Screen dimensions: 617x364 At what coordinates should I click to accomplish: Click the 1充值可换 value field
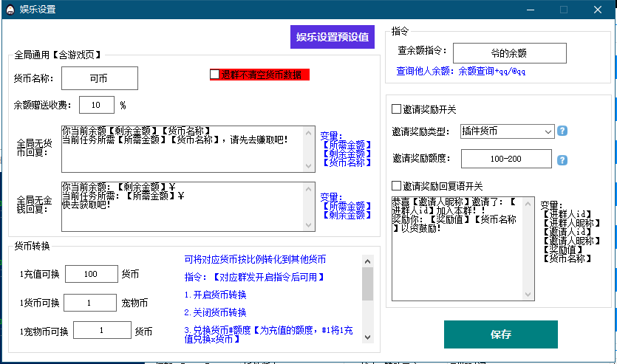(x=92, y=274)
